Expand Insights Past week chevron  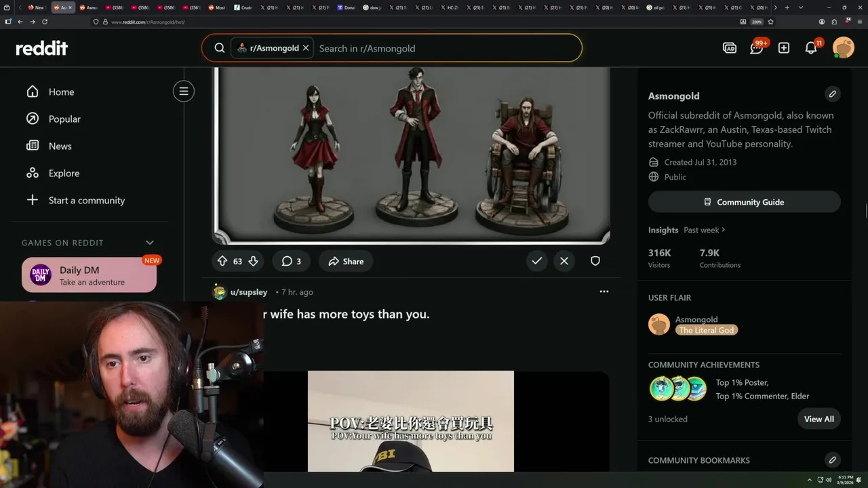point(724,230)
